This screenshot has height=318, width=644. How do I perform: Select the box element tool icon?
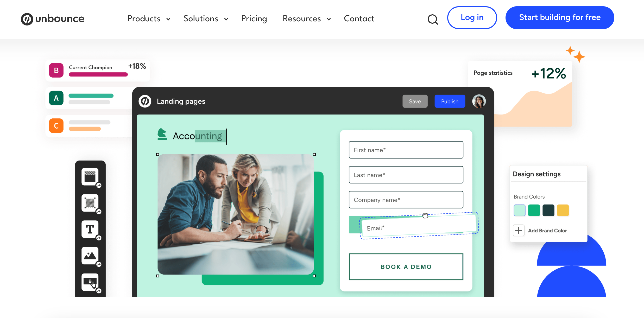coord(90,203)
